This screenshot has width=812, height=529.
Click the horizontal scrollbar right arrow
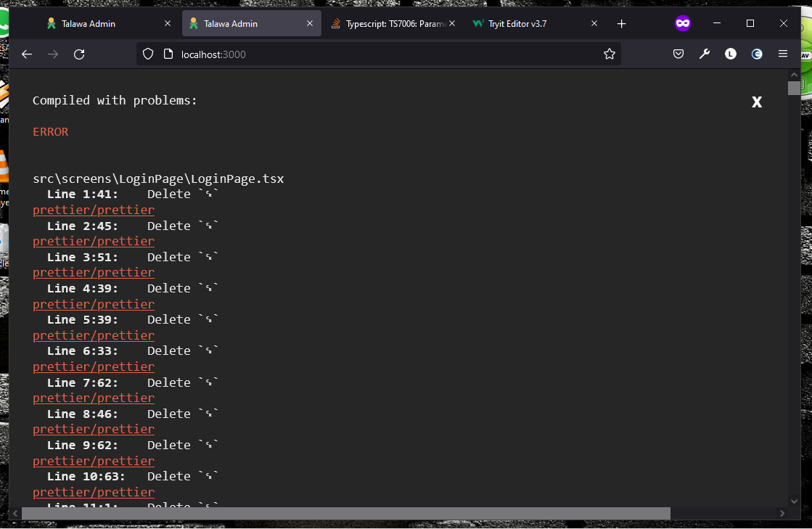tap(782, 513)
